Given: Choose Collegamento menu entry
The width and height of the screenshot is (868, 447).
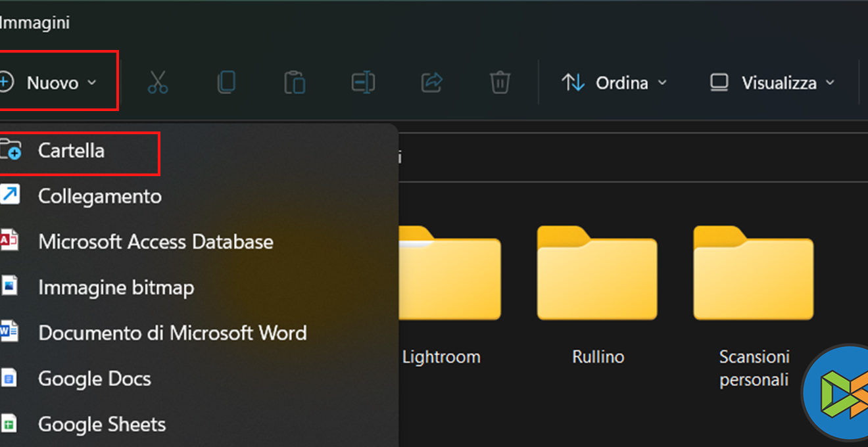Looking at the screenshot, I should click(x=99, y=197).
